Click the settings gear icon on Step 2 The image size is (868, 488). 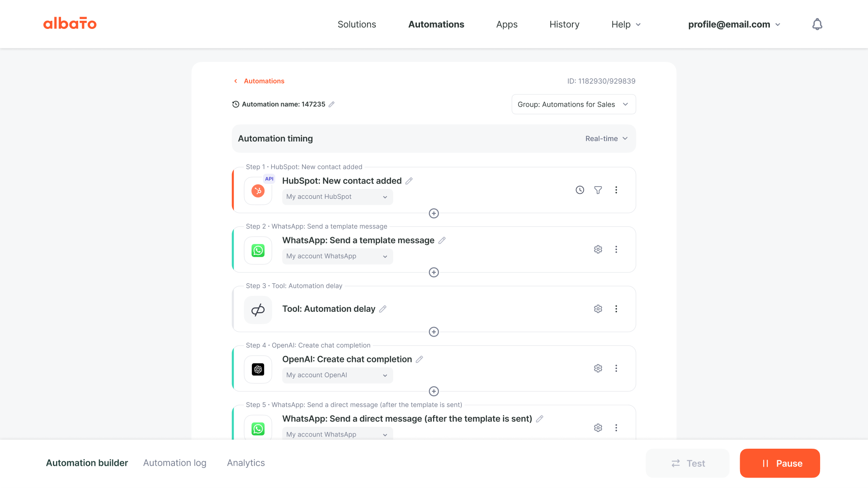[598, 249]
